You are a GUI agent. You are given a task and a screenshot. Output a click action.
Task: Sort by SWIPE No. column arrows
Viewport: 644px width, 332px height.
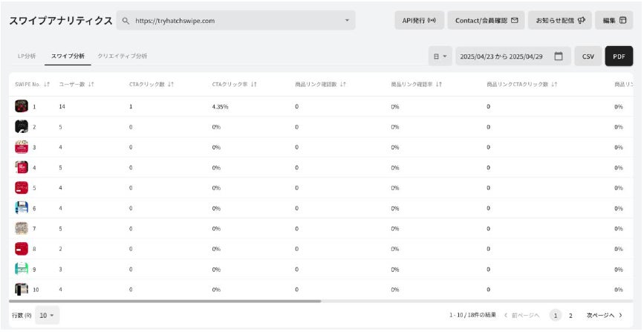point(46,85)
